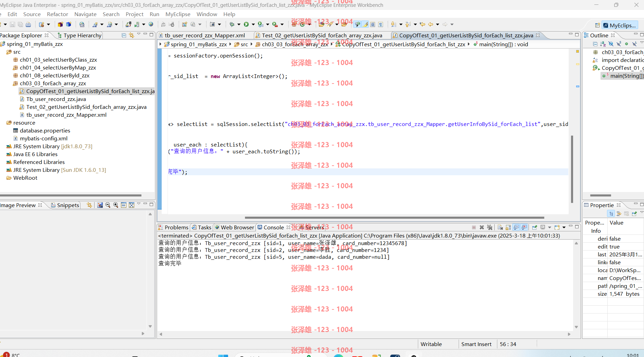The image size is (644, 357).
Task: Click the Open Perspective icon
Action: click(597, 25)
